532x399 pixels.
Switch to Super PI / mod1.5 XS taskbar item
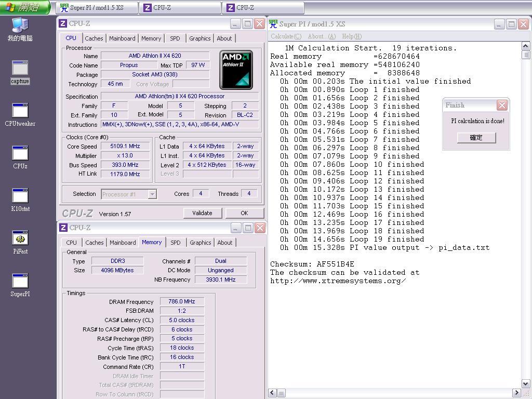(97, 8)
